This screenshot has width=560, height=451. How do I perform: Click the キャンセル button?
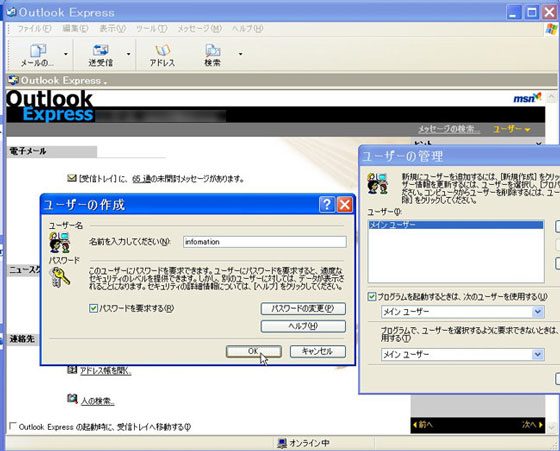tap(318, 351)
